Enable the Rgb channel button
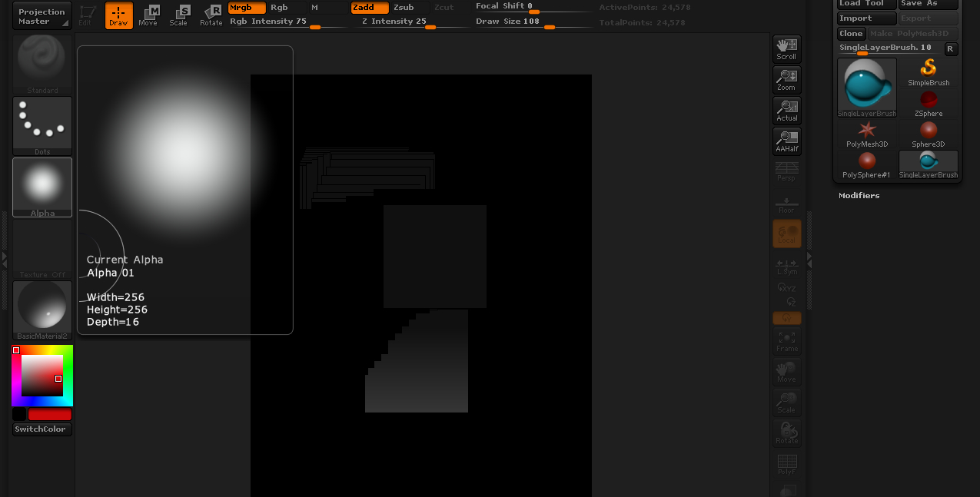 287,8
